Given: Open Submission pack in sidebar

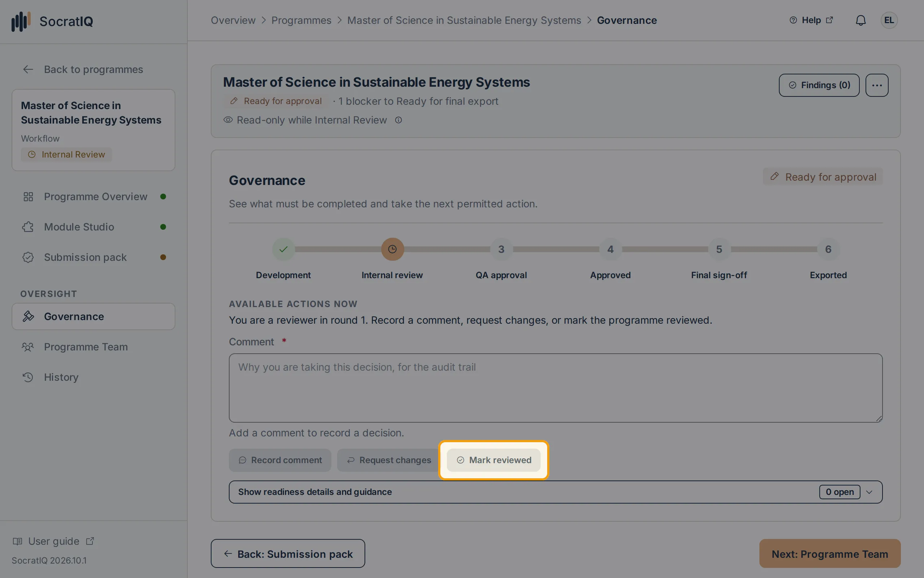Looking at the screenshot, I should tap(93, 257).
